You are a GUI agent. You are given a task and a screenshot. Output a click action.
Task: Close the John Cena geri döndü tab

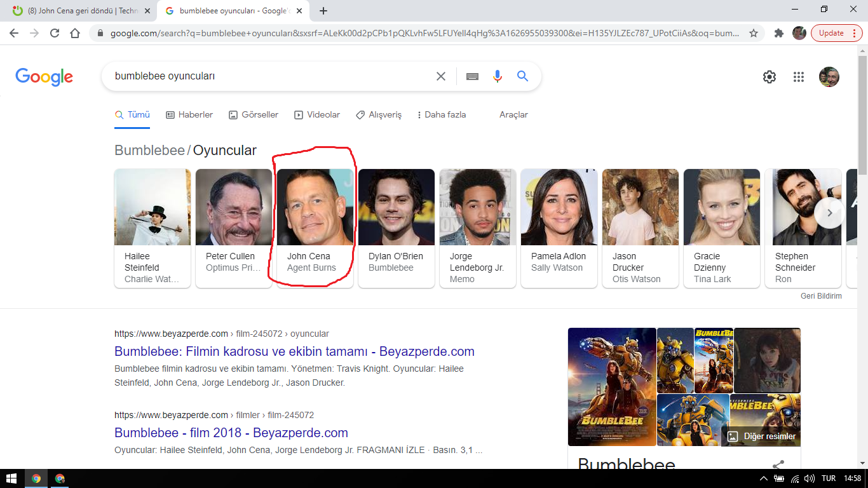coord(147,11)
